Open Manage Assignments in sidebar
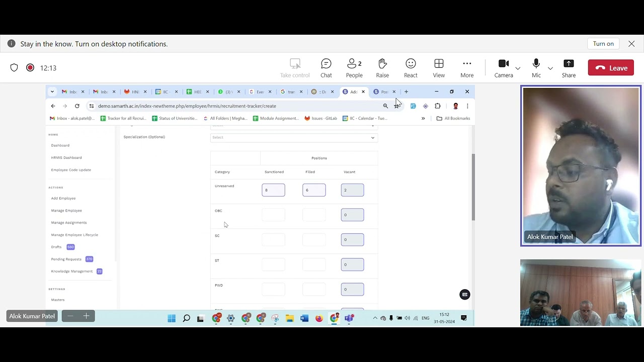 (69, 222)
